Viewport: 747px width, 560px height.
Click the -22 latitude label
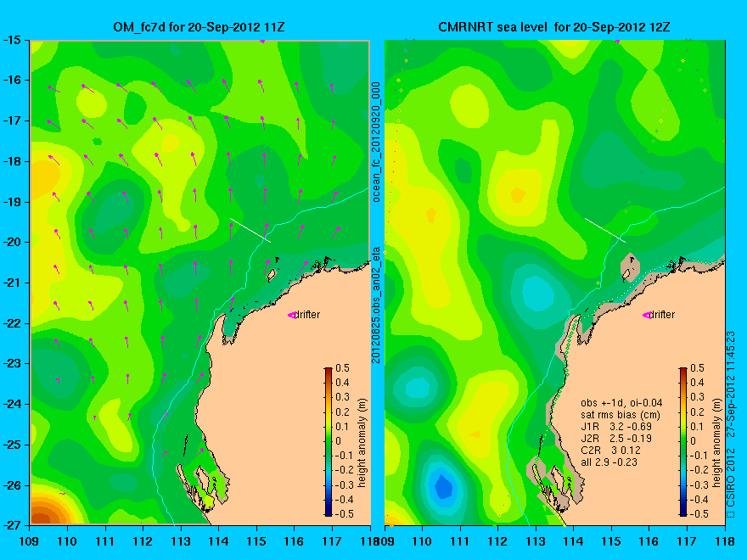13,323
